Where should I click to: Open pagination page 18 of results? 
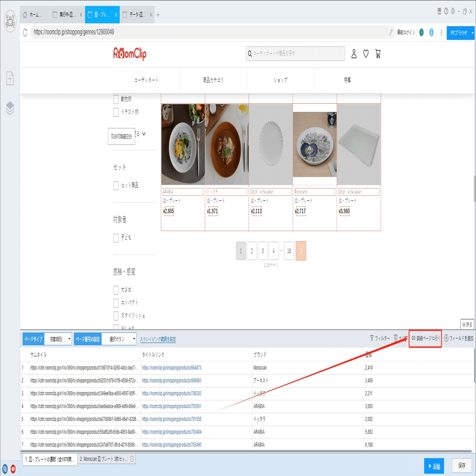tap(289, 251)
